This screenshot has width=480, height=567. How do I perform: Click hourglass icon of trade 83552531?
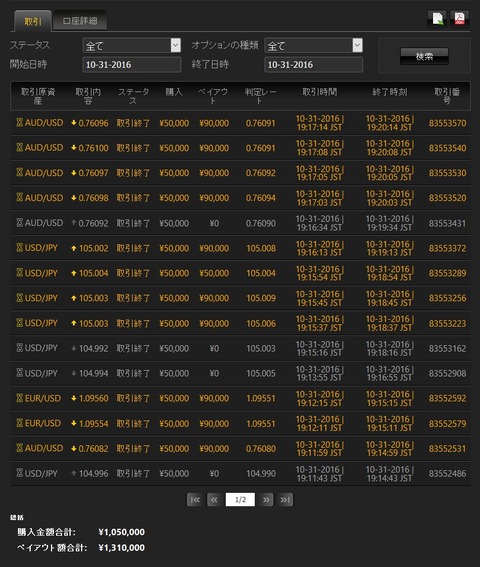(x=20, y=448)
